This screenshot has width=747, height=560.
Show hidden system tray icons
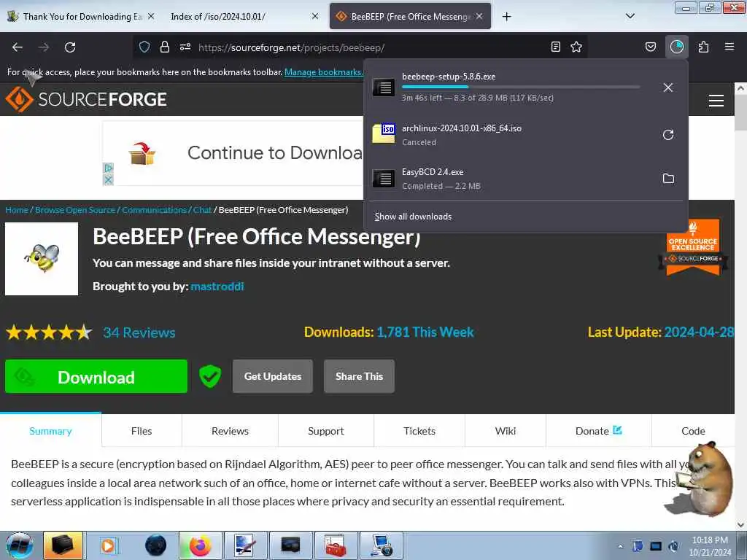620,546
